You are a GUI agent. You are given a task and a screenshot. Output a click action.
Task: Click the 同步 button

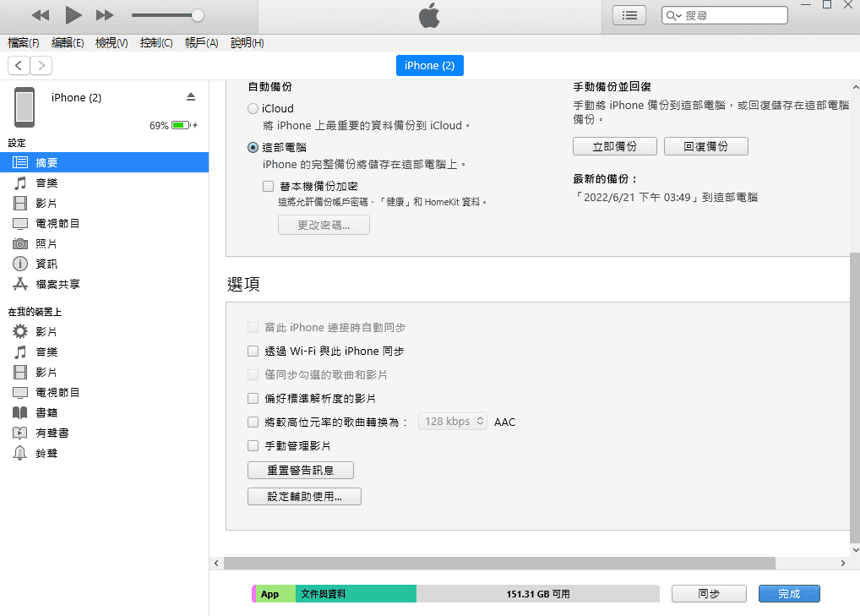coord(708,594)
